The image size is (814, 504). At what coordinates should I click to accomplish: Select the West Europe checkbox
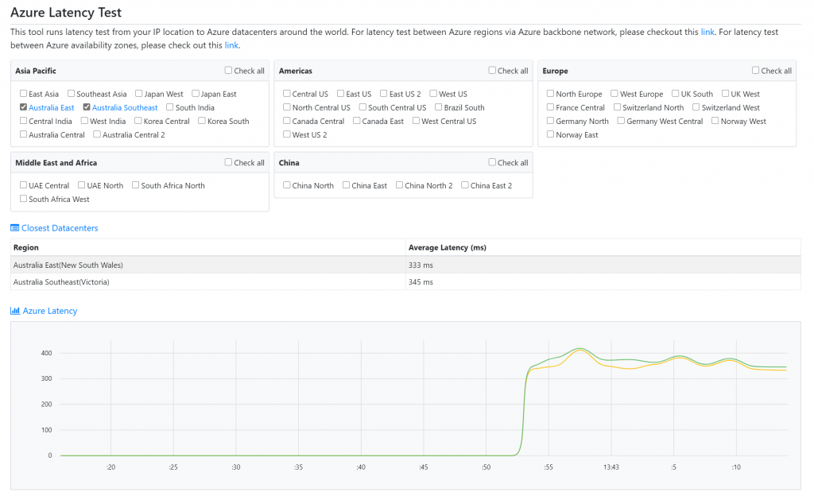614,94
